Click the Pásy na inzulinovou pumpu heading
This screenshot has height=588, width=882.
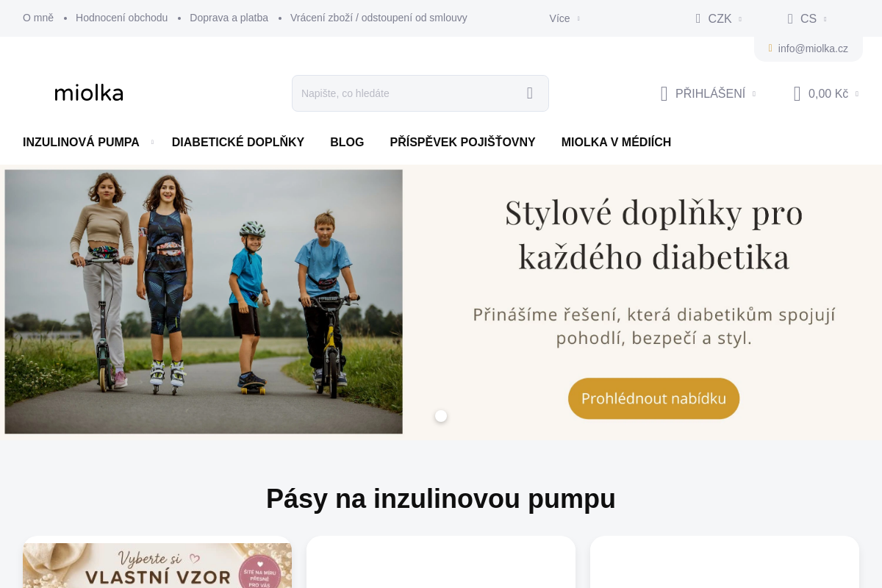[x=441, y=498]
